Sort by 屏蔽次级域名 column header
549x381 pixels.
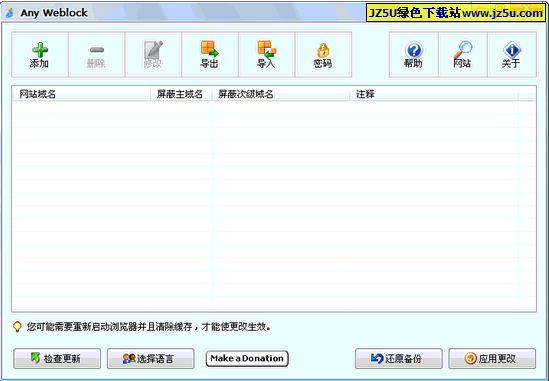[281, 94]
